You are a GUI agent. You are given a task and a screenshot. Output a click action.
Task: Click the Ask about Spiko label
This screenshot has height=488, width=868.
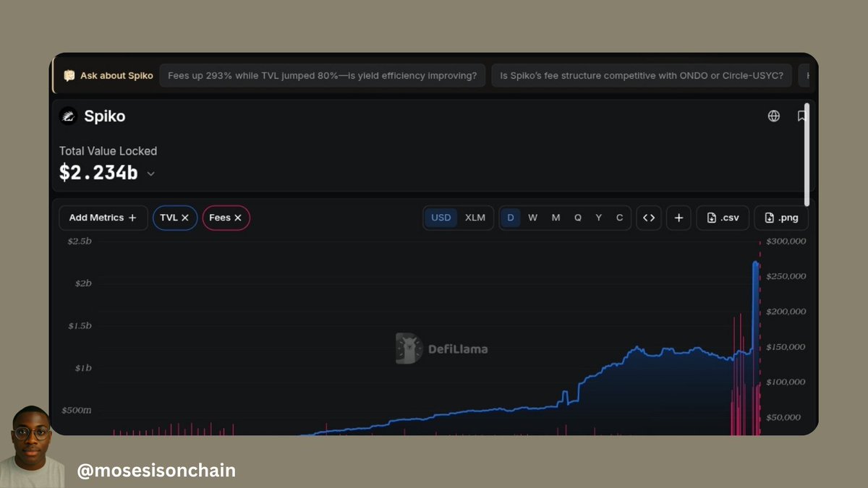click(116, 75)
